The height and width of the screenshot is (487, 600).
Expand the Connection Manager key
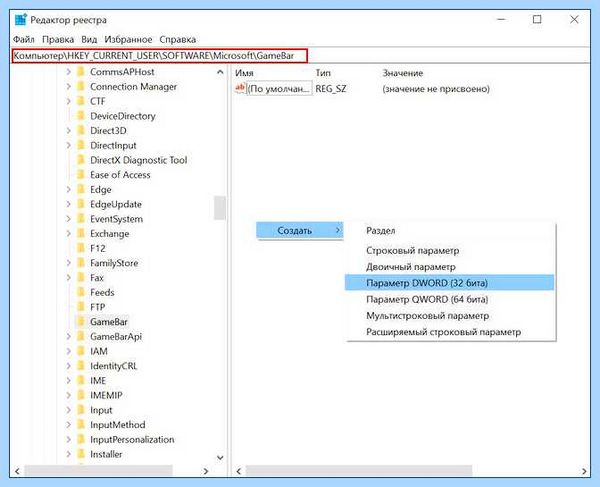[68, 86]
